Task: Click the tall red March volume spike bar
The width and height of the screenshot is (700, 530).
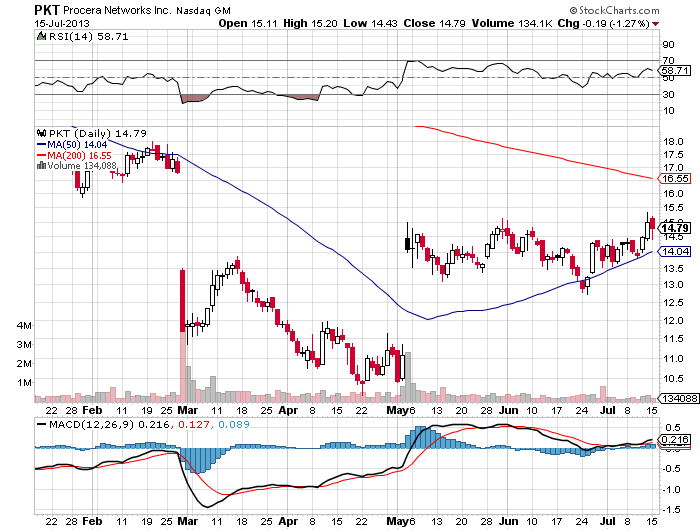Action: click(x=183, y=367)
